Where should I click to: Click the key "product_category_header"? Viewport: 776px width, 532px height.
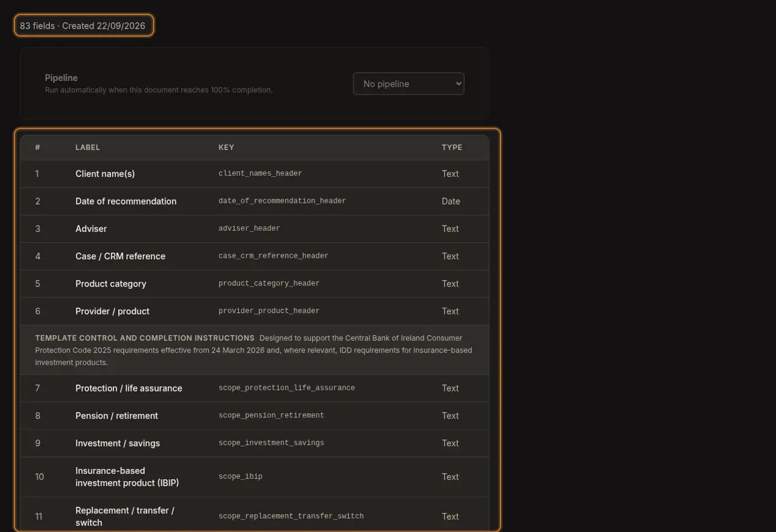coord(269,284)
